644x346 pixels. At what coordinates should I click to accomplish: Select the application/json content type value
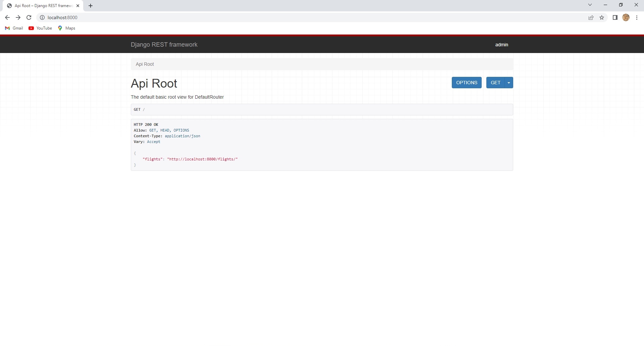point(182,136)
